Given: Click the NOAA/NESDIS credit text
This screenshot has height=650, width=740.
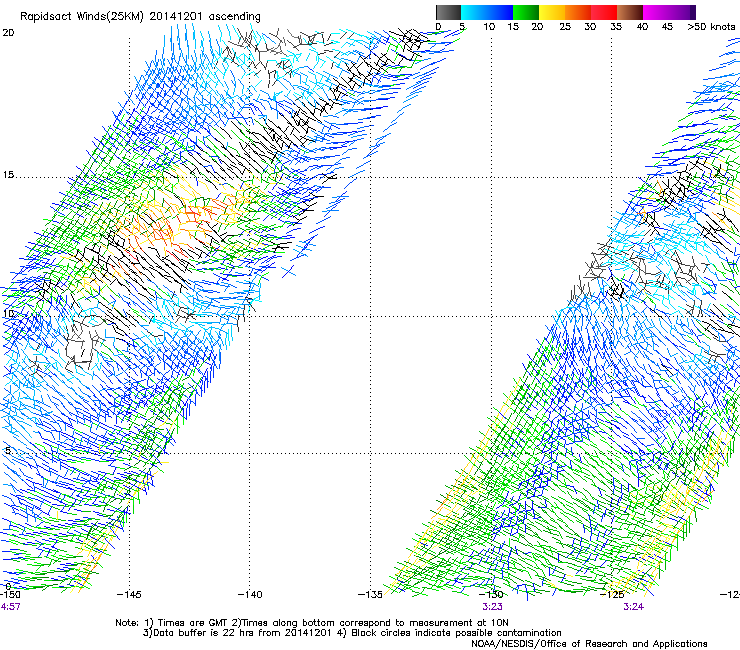Looking at the screenshot, I should [x=589, y=644].
